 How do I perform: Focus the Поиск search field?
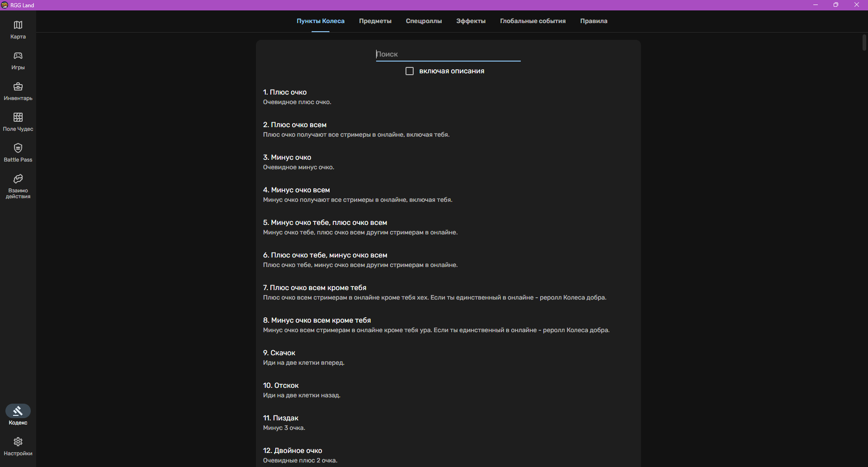[448, 54]
